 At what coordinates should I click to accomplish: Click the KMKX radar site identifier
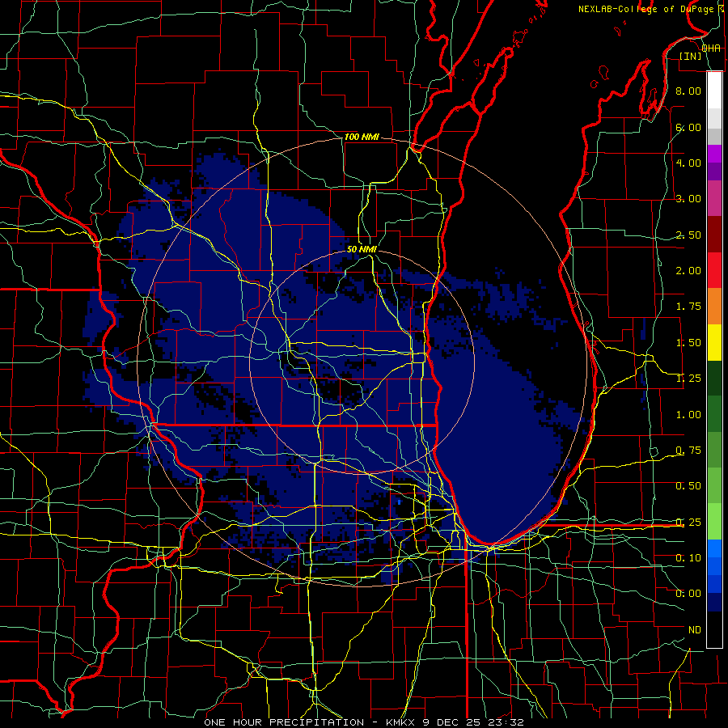pos(401,722)
